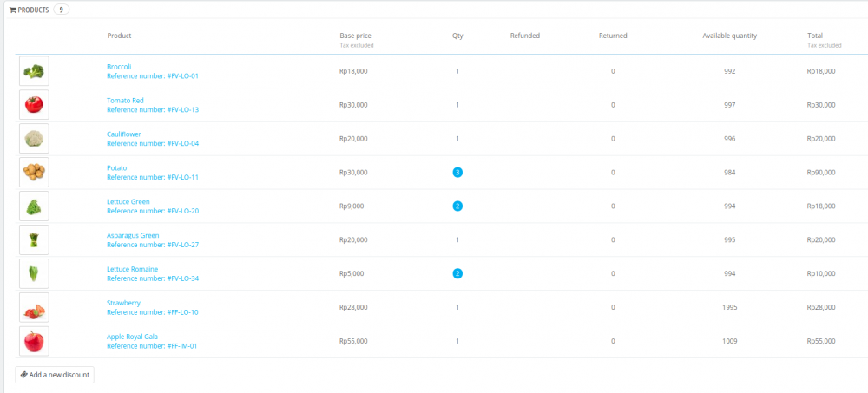The height and width of the screenshot is (393, 868).
Task: Select the Rp10,000 total for Lettuce Romaine
Action: click(821, 273)
